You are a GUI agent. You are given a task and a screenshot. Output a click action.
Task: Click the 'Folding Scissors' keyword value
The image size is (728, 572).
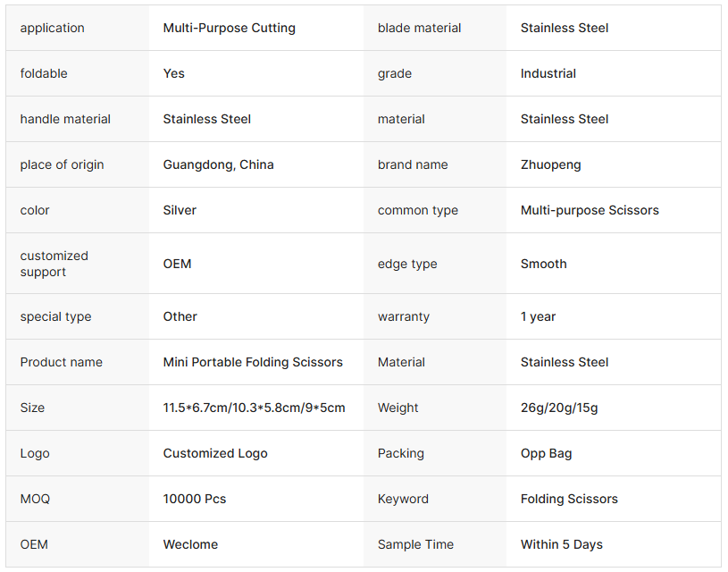pyautogui.click(x=569, y=499)
